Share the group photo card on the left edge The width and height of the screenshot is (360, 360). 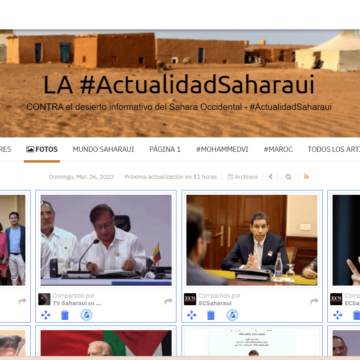coord(22,301)
